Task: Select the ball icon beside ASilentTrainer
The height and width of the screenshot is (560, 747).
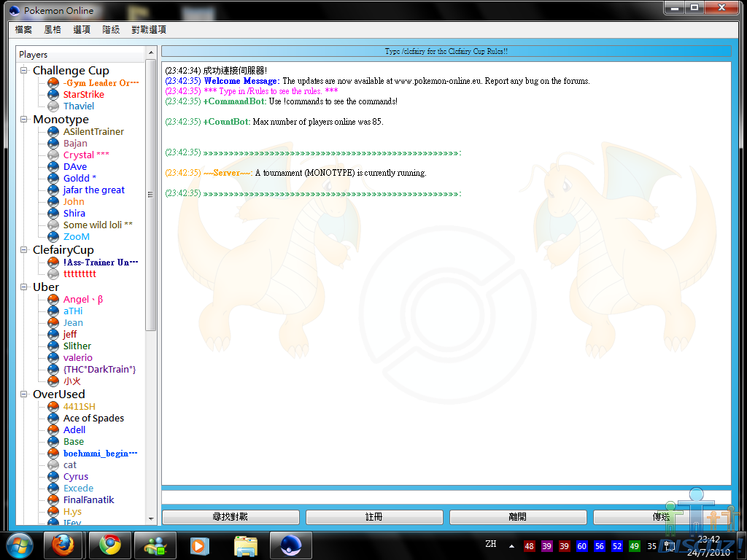Action: pos(53,131)
